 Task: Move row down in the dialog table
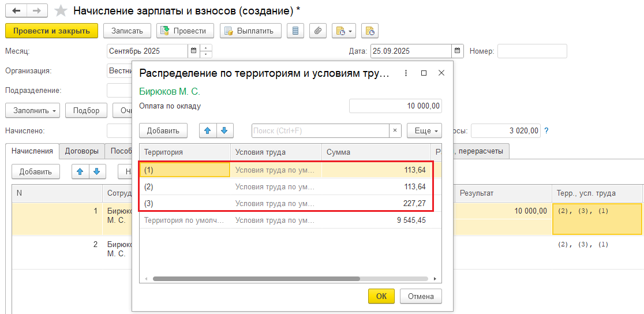224,130
